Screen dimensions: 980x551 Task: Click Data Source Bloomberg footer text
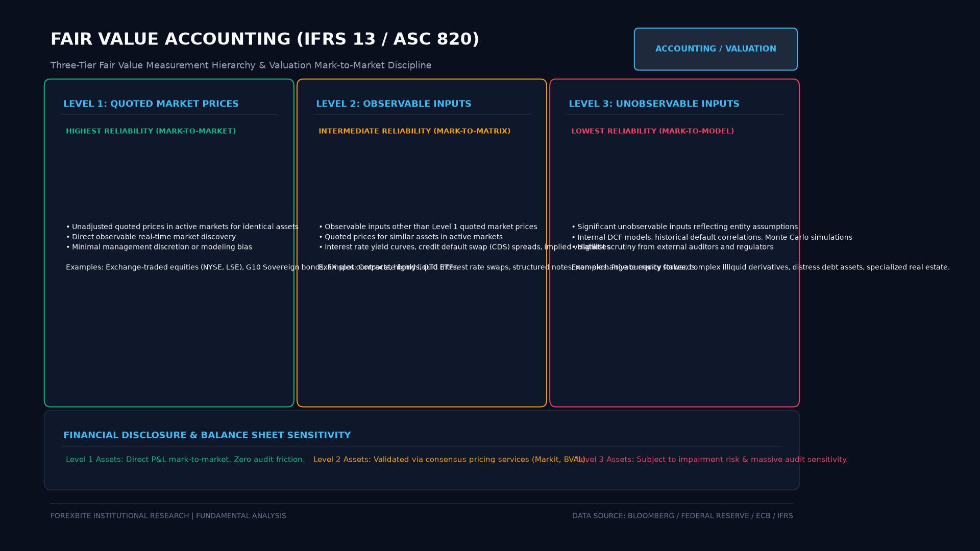tap(682, 516)
